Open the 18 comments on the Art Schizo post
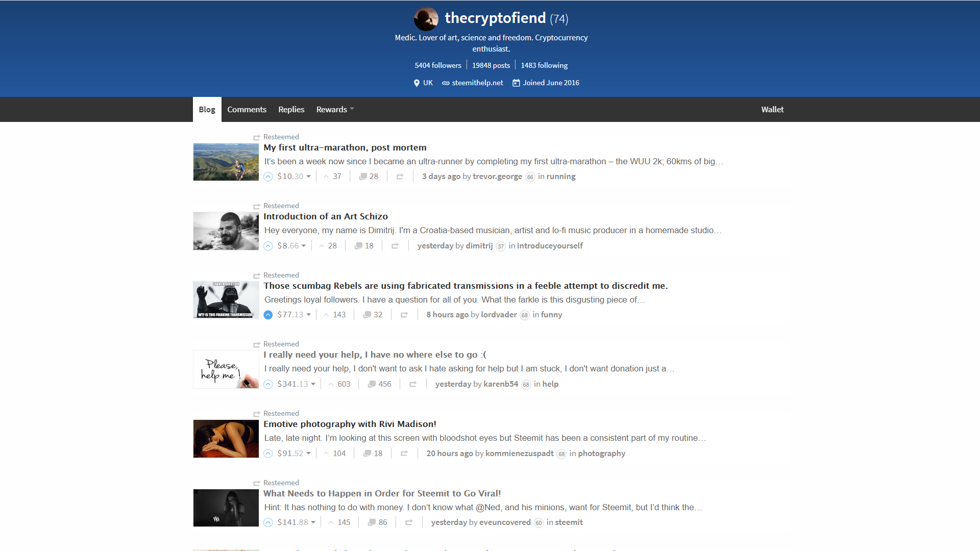The height and width of the screenshot is (551, 980). point(364,246)
